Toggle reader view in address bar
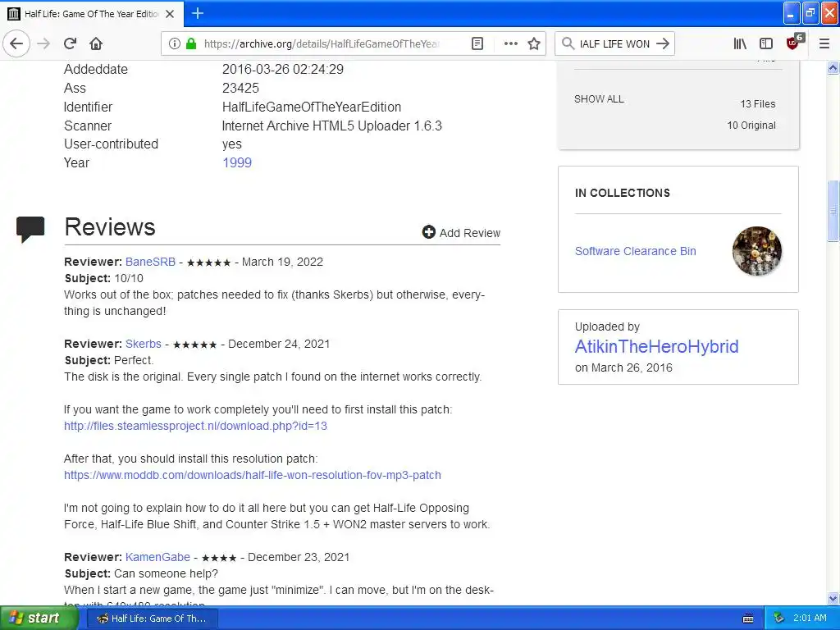Image resolution: width=840 pixels, height=630 pixels. pos(477,44)
